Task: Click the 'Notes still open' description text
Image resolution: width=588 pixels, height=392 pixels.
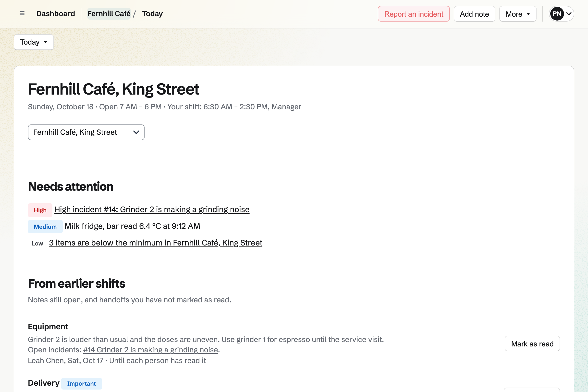Action: pos(130,300)
